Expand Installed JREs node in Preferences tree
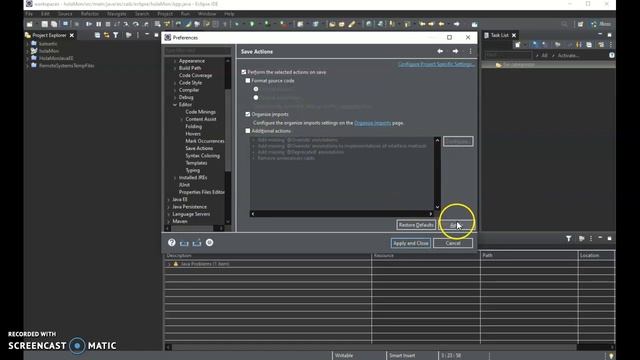Viewport: 640px width, 360px height. pos(175,178)
